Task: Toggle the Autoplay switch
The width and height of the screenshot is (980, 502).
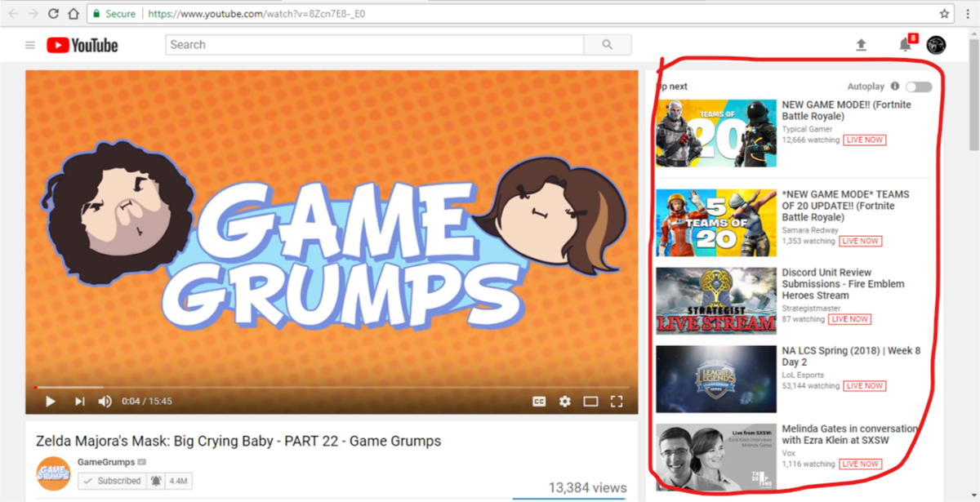Action: click(x=919, y=87)
